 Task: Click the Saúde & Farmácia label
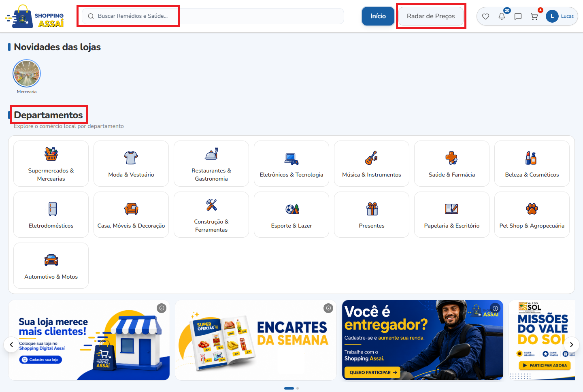[x=452, y=175]
